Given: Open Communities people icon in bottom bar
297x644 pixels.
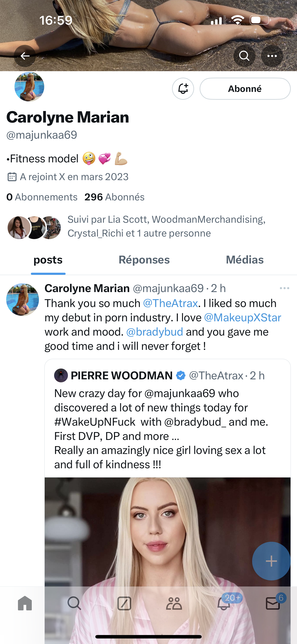Looking at the screenshot, I should pyautogui.click(x=174, y=603).
